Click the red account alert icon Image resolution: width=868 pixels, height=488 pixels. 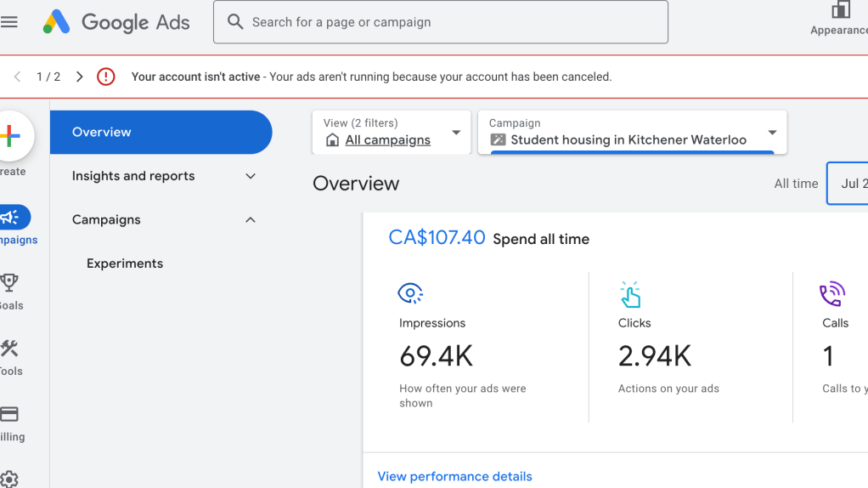[105, 77]
